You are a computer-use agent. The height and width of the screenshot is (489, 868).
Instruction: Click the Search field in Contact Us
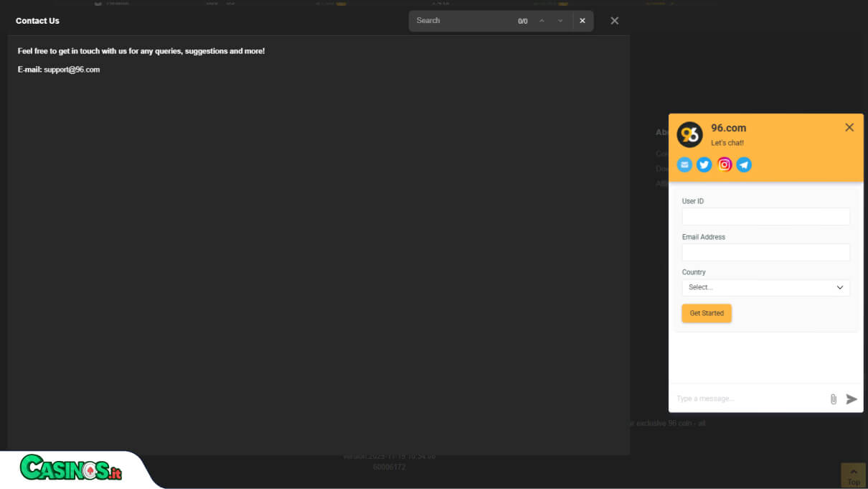click(x=463, y=21)
